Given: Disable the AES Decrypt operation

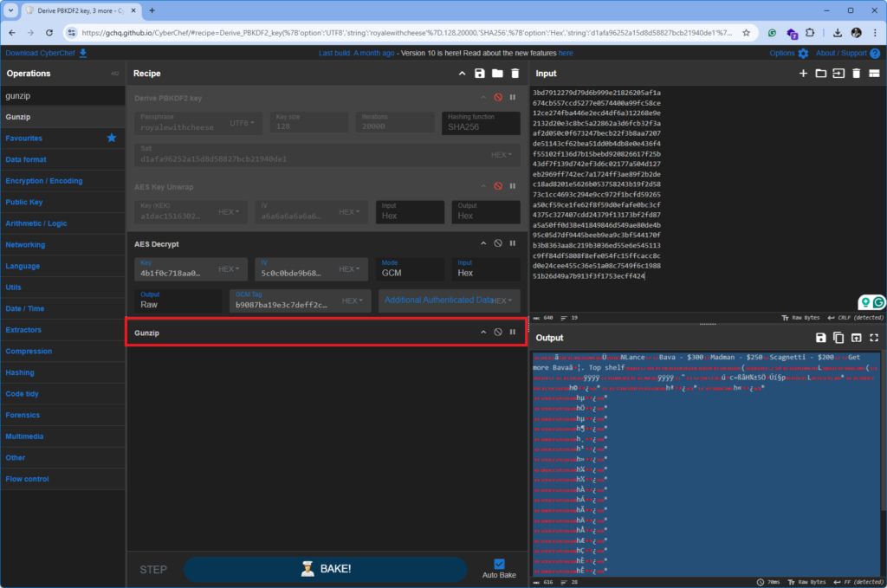Looking at the screenshot, I should pyautogui.click(x=498, y=243).
